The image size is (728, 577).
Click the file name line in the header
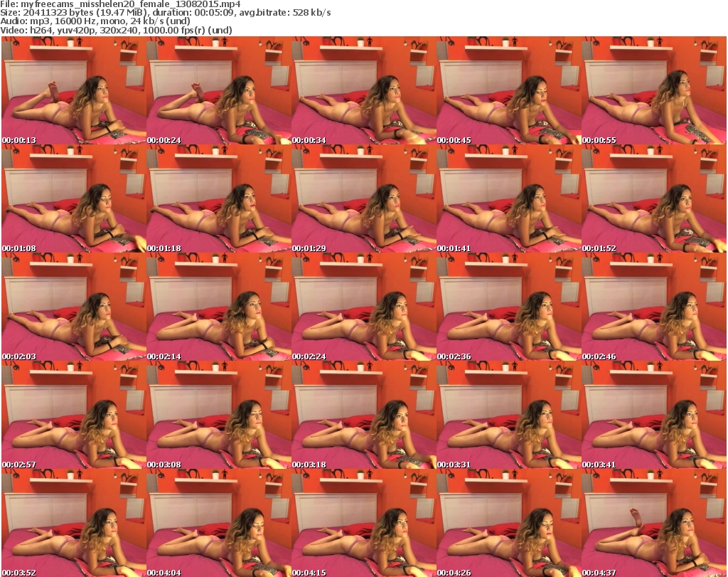click(120, 4)
